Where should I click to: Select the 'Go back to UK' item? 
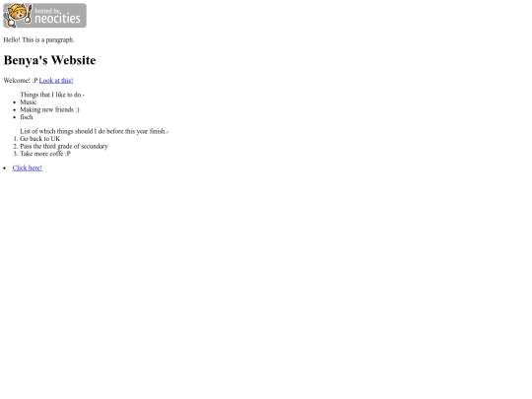tap(40, 139)
